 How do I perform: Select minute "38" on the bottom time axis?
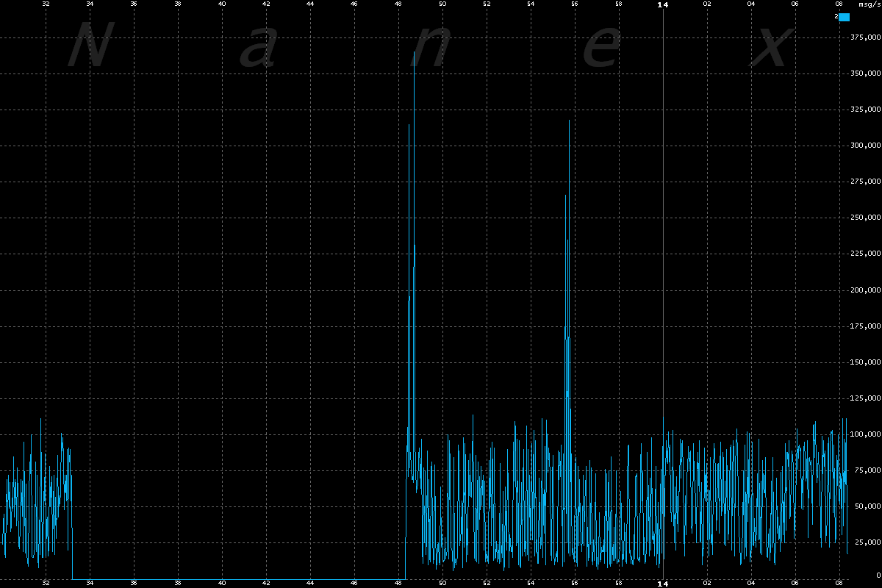178,584
